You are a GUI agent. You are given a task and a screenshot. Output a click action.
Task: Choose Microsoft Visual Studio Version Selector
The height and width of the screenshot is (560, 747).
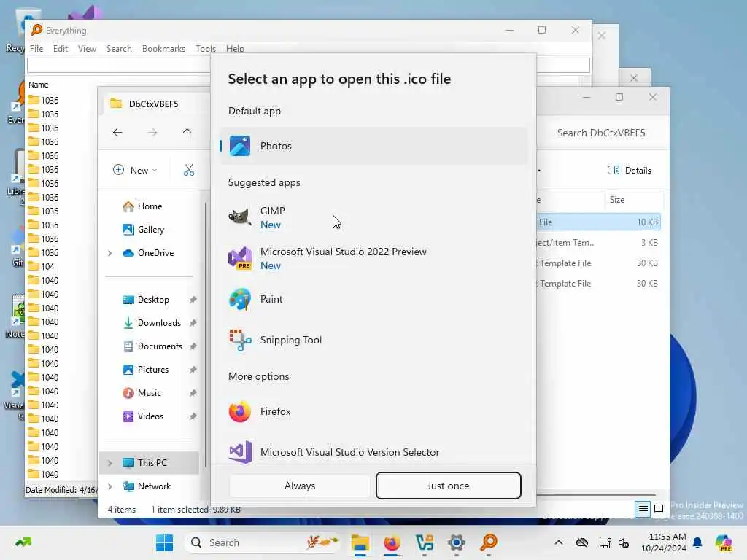pos(373,451)
